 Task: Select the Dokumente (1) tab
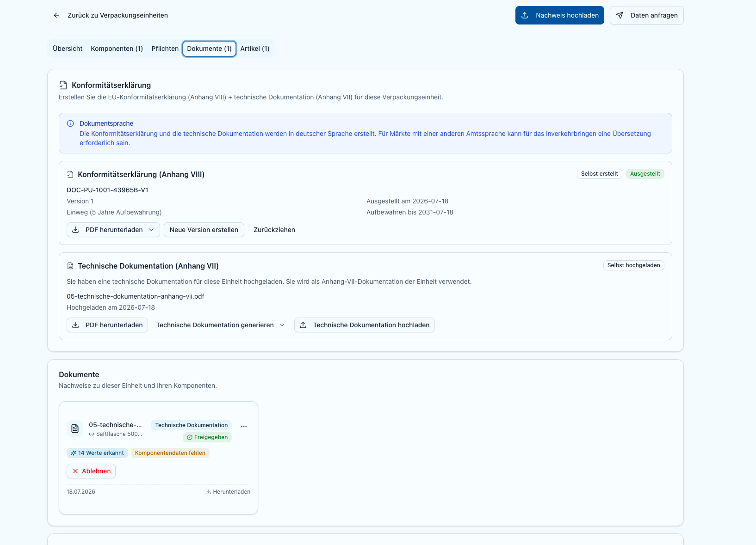coord(209,49)
